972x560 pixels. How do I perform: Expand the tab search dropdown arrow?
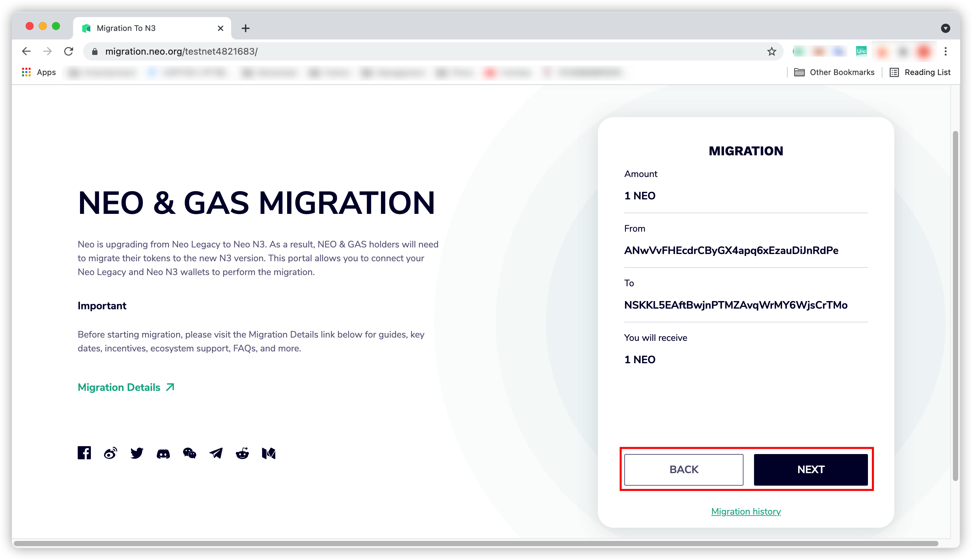[x=945, y=28]
